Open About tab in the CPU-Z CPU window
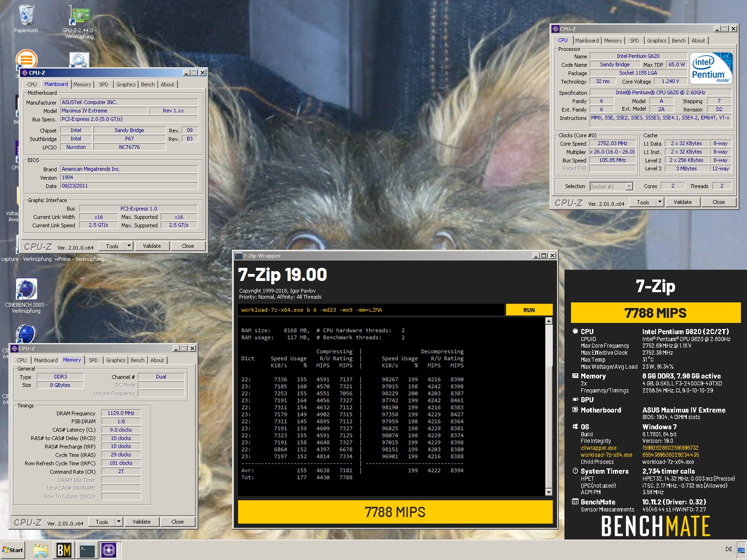The height and width of the screenshot is (560, 747). [698, 41]
